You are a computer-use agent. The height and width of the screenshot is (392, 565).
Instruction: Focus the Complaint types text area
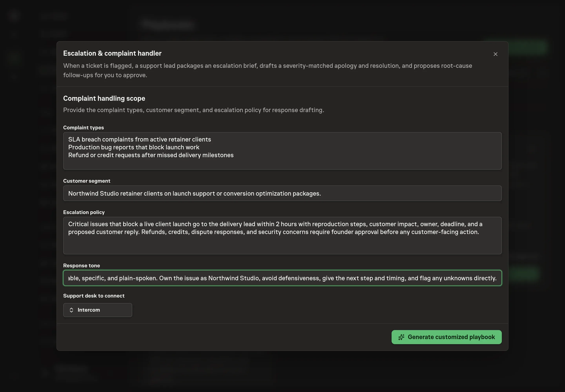[x=282, y=151]
